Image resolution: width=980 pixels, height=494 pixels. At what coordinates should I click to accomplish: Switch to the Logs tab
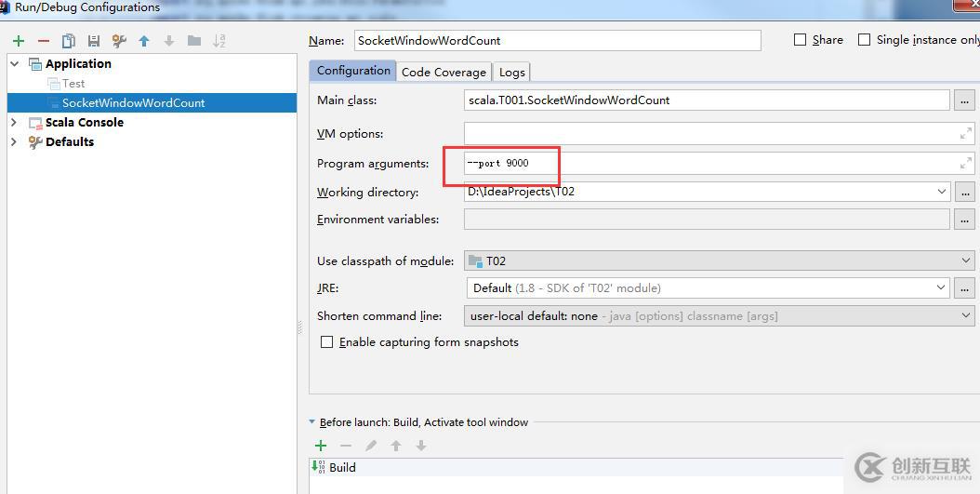coord(512,72)
